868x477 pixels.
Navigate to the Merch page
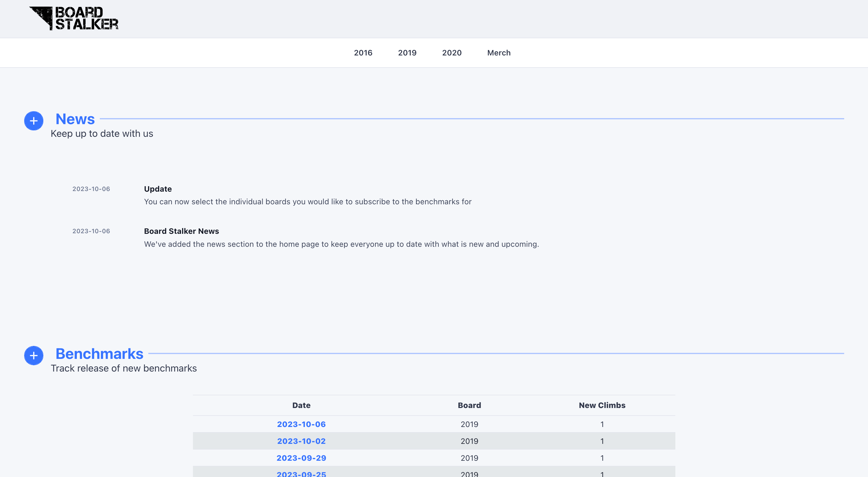click(x=499, y=52)
